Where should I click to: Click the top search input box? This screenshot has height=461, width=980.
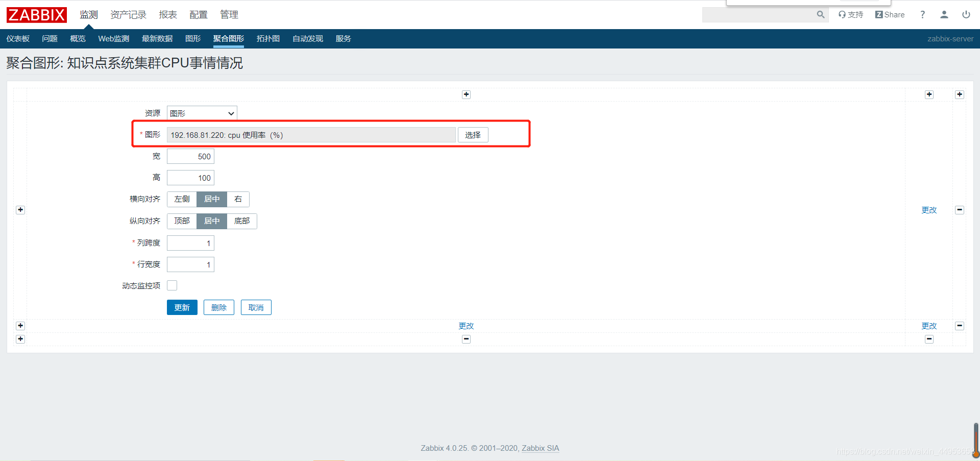point(758,15)
